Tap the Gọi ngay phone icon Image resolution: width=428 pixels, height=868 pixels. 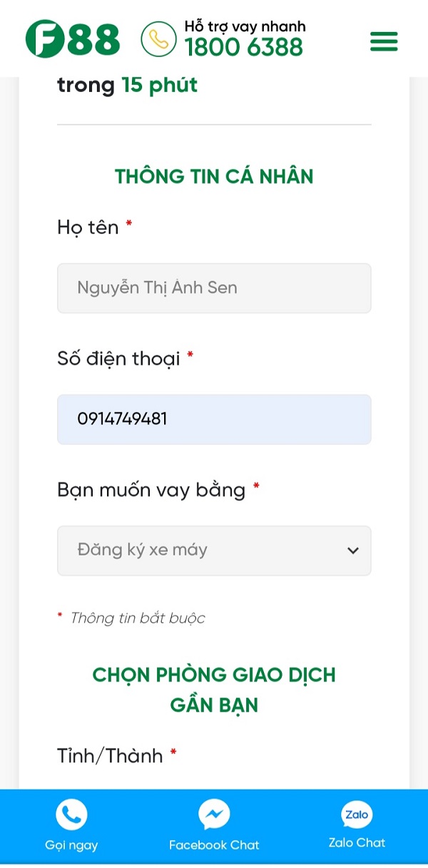click(x=71, y=815)
